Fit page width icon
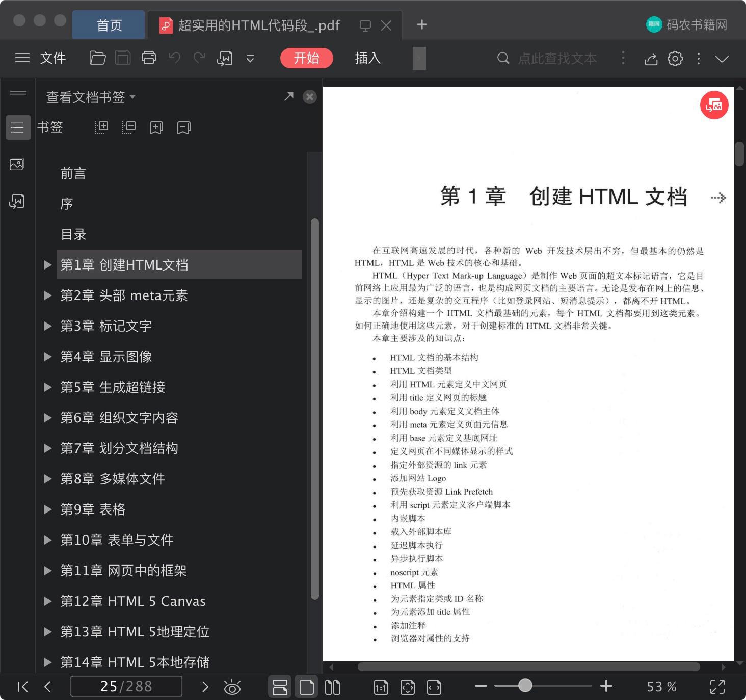The height and width of the screenshot is (700, 746). [x=434, y=687]
